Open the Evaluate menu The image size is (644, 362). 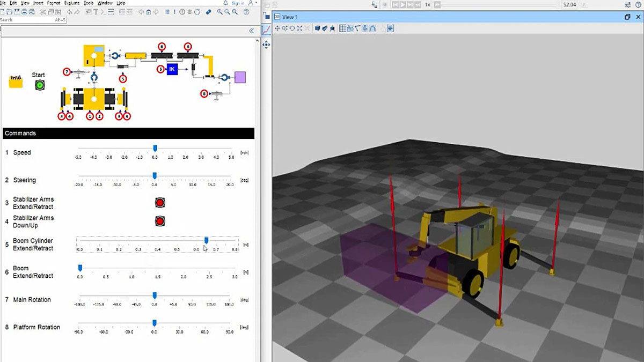[71, 3]
